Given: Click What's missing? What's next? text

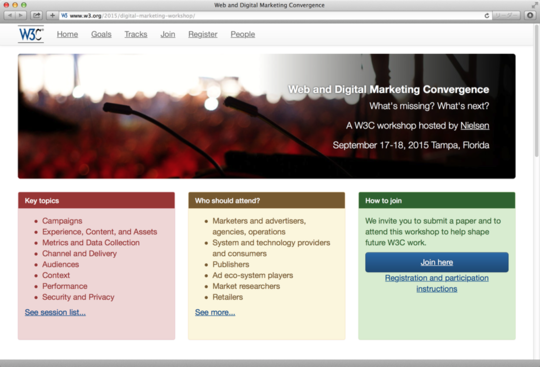Looking at the screenshot, I should [x=429, y=106].
